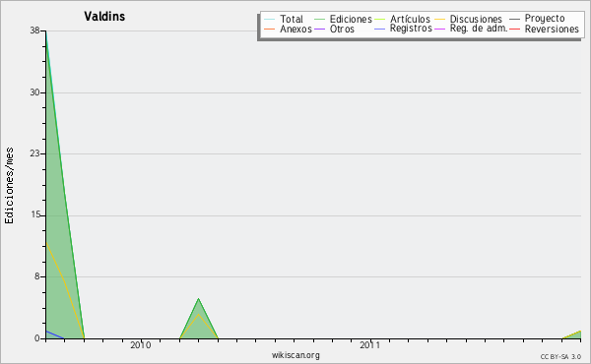Click the y-axis label '15'
Image resolution: width=591 pixels, height=364 pixels.
pos(35,214)
